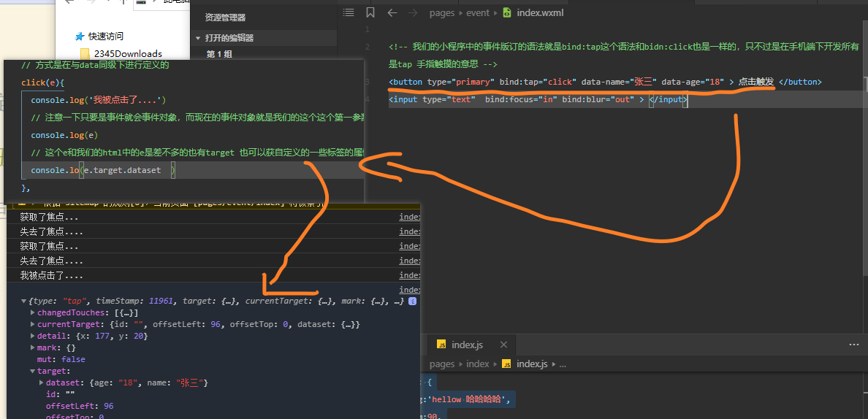Expand the changedTouches property
868x419 pixels.
(33, 312)
